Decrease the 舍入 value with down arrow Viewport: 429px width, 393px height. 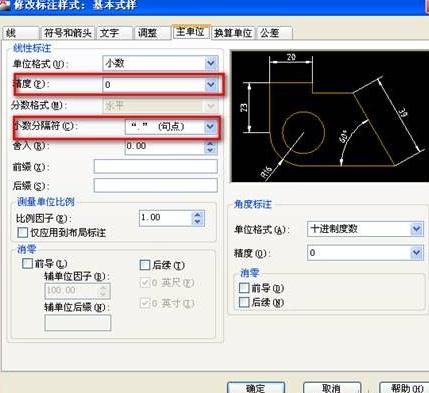tap(210, 151)
